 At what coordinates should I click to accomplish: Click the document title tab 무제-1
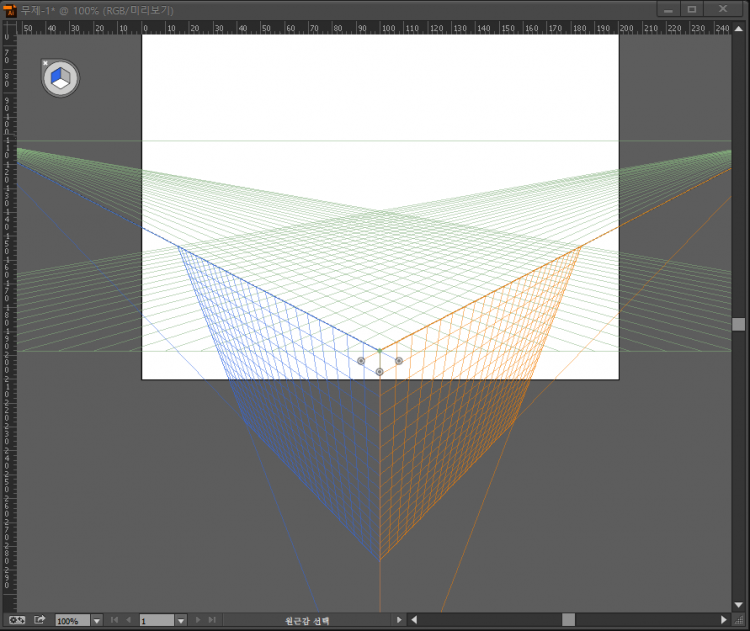point(98,9)
